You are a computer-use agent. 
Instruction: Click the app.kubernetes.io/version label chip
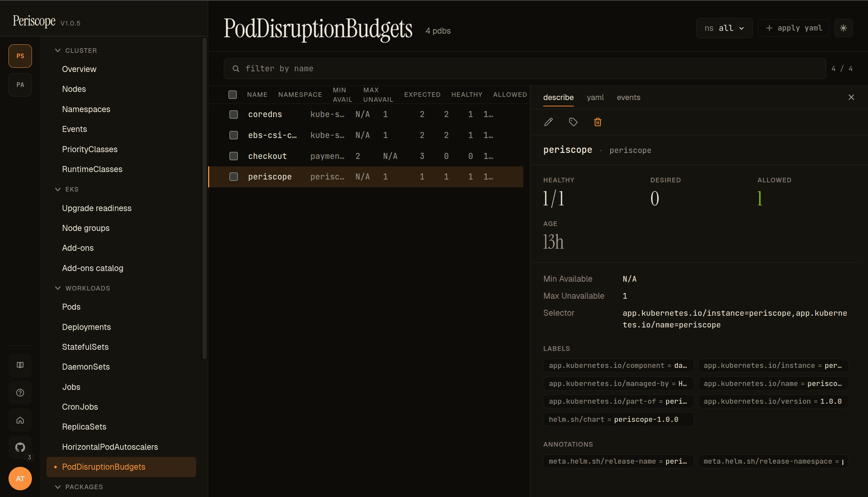point(773,401)
